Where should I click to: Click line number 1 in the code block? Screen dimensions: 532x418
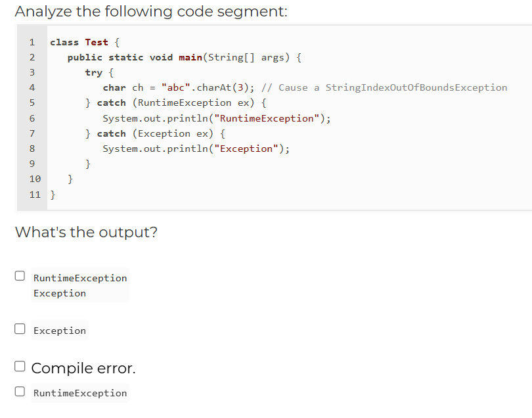tap(32, 42)
